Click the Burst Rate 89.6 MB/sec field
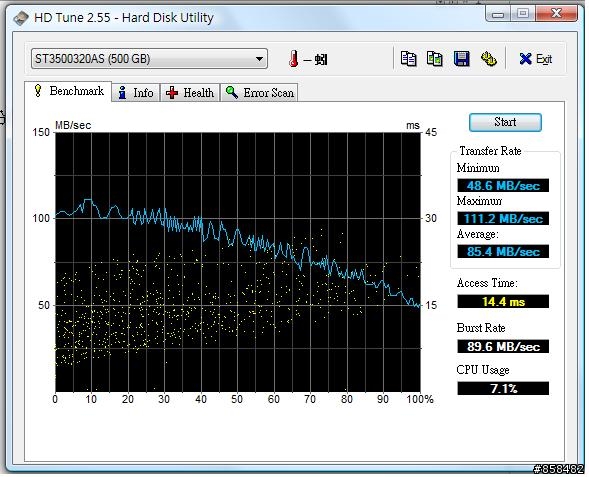 tap(503, 346)
